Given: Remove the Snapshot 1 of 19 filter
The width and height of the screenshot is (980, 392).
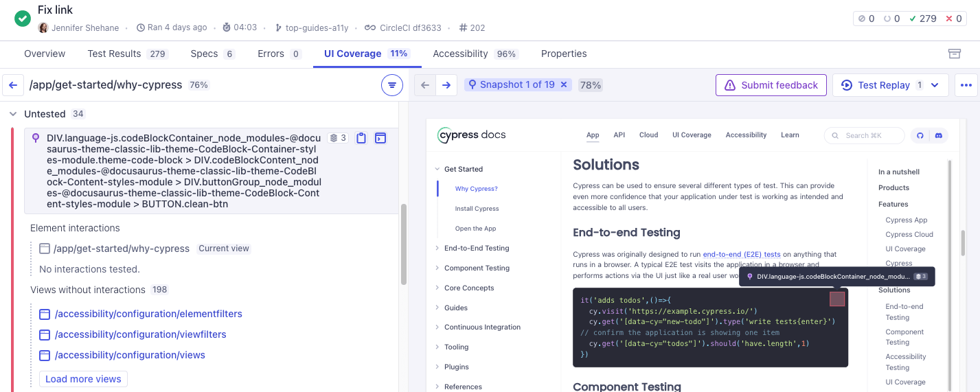Looking at the screenshot, I should click(564, 84).
